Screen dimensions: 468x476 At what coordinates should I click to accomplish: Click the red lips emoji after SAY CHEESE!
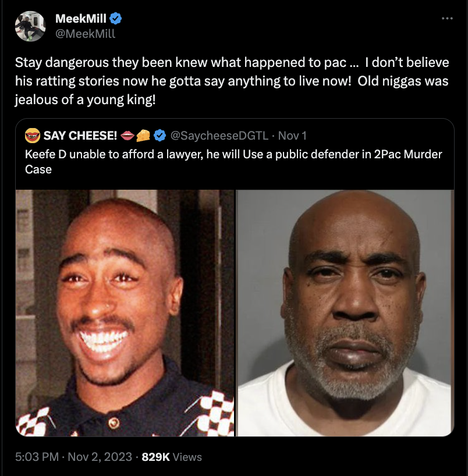click(x=127, y=136)
